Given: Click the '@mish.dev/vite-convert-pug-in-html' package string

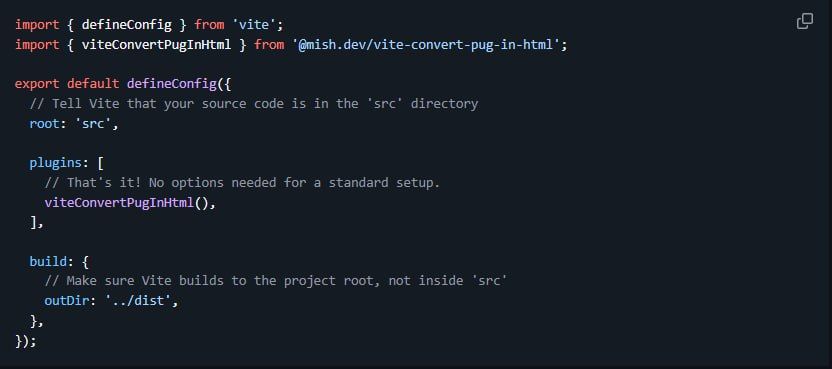Looking at the screenshot, I should pyautogui.click(x=426, y=45).
